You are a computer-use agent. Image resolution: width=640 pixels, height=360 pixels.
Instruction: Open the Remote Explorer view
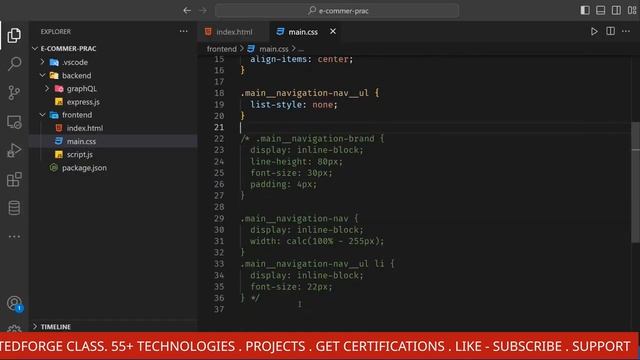click(x=14, y=122)
